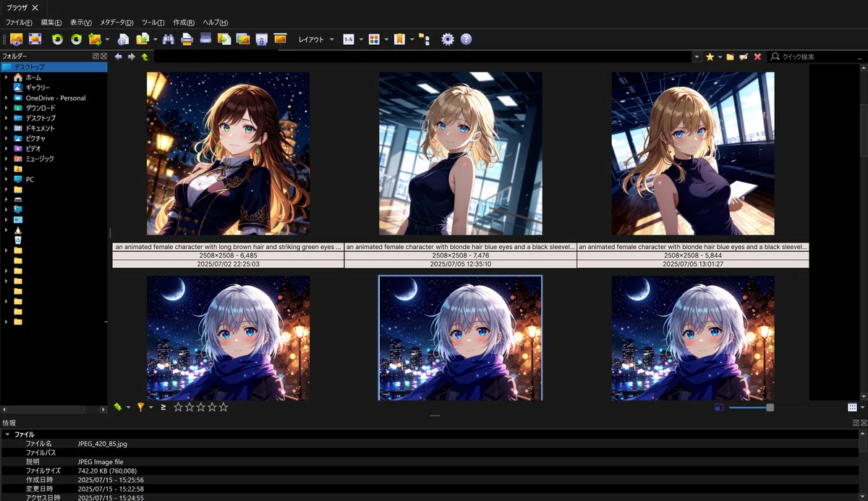Open the 作成(R) menu
The image size is (868, 501).
tap(184, 22)
